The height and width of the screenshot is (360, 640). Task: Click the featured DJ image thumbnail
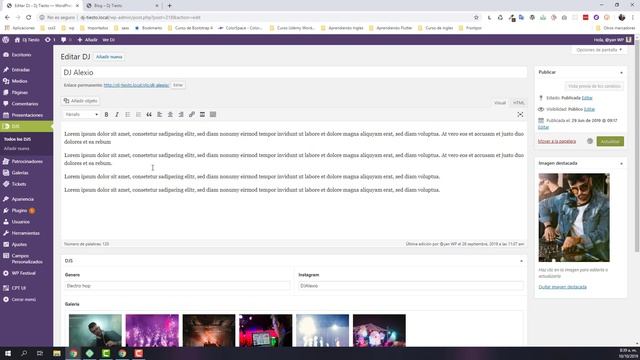tap(574, 218)
